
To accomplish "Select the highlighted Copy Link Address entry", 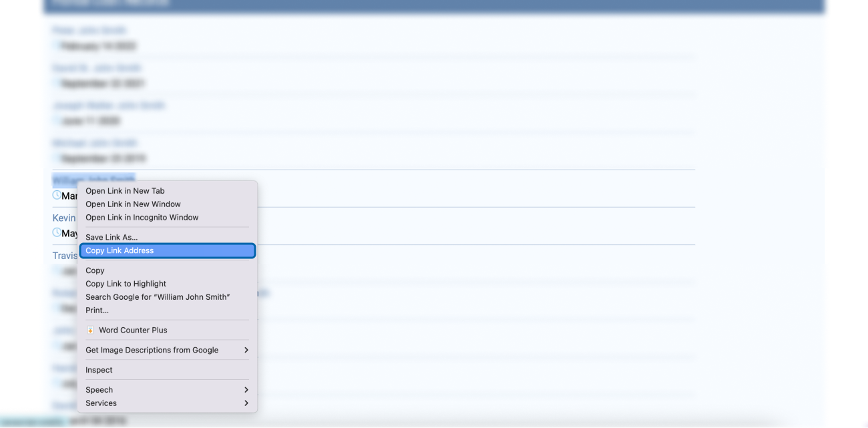I will 167,251.
